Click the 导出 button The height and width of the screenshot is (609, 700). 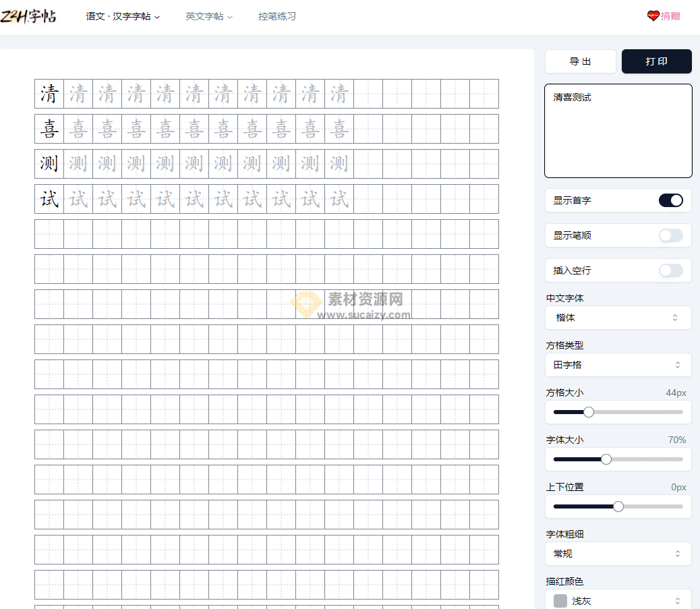pyautogui.click(x=581, y=61)
